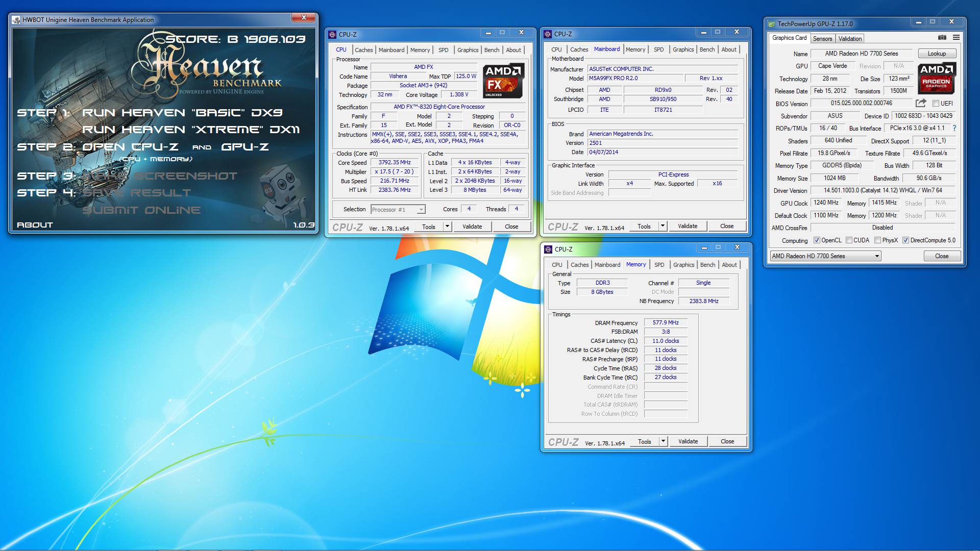Image resolution: width=980 pixels, height=551 pixels.
Task: Click the Cores count field showing 4
Action: [x=469, y=209]
